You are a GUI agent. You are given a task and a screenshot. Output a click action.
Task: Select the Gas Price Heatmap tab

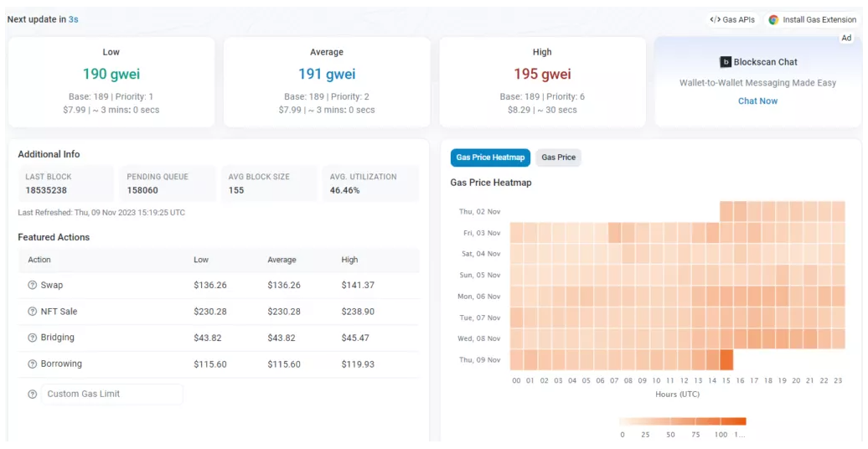click(x=490, y=157)
